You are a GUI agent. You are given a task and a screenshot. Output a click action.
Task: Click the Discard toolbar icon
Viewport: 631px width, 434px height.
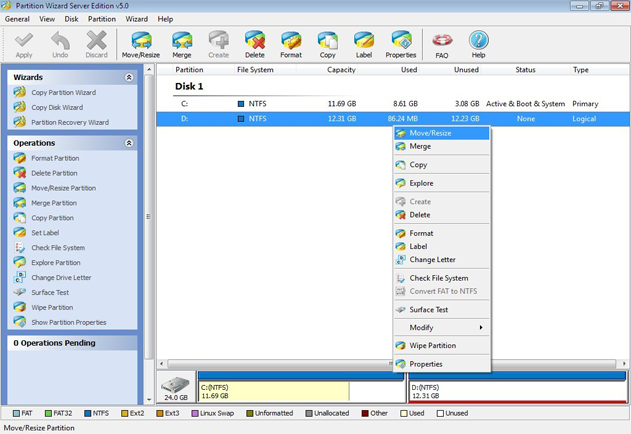tap(96, 45)
